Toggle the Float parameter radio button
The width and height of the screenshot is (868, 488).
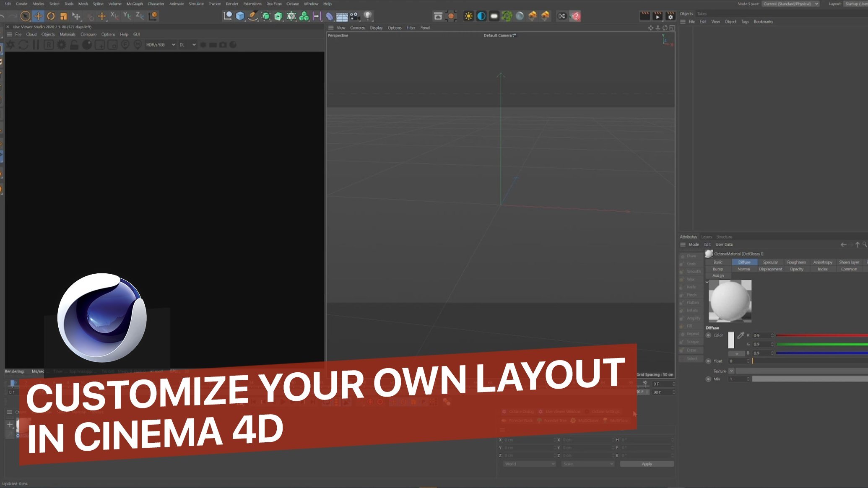(x=709, y=361)
